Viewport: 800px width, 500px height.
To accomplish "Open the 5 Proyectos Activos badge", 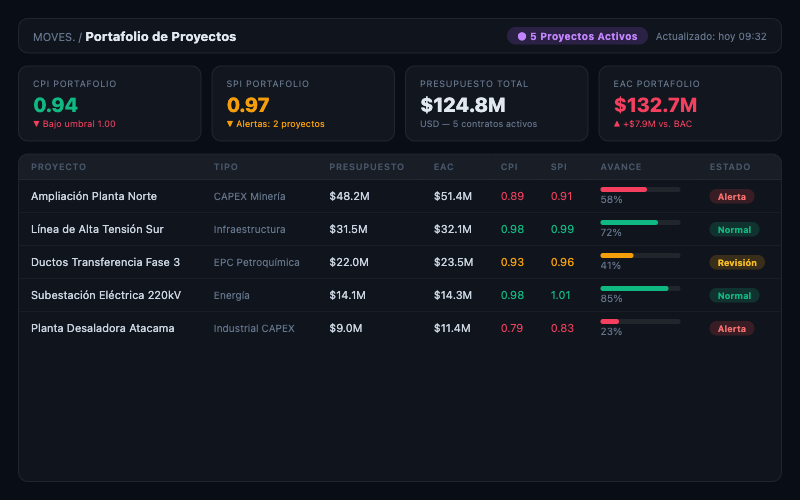I will [577, 37].
